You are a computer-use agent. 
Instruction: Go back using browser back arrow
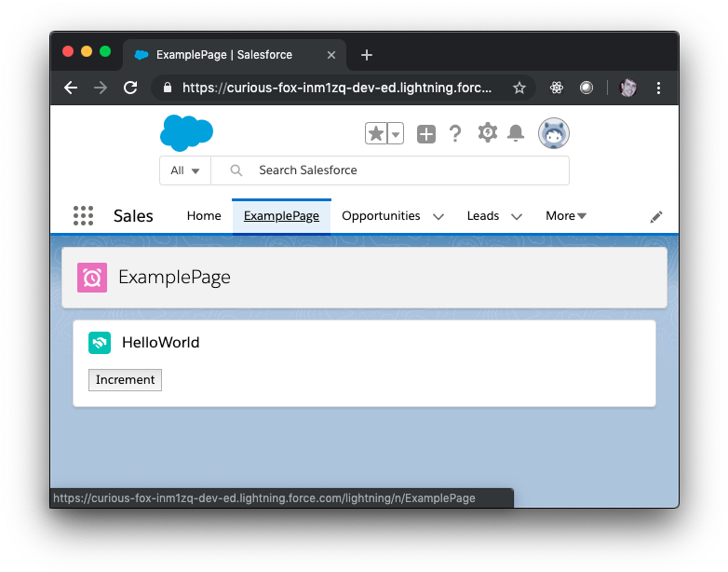click(x=71, y=88)
